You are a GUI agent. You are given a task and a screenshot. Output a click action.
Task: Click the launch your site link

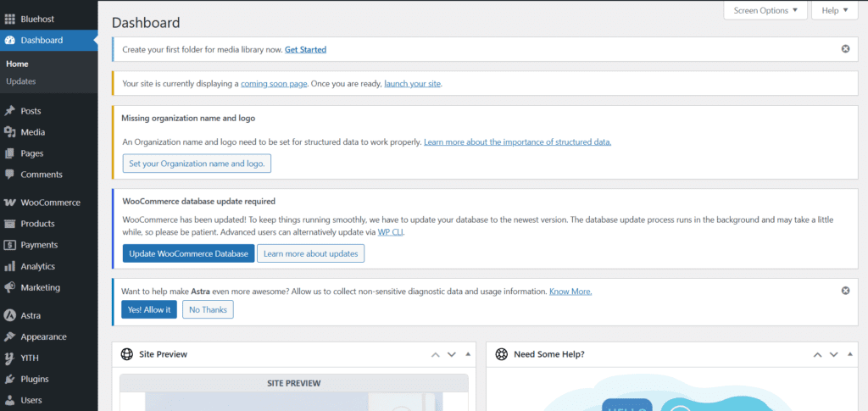click(x=413, y=84)
